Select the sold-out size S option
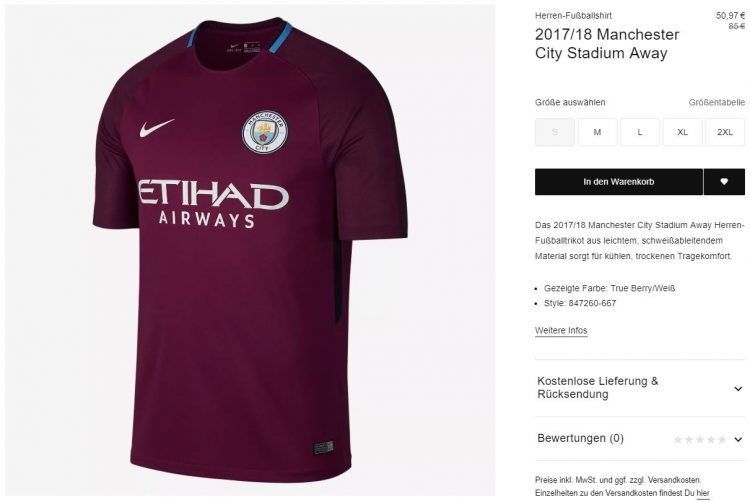Screen dimensions: 750x502 pyautogui.click(x=555, y=132)
